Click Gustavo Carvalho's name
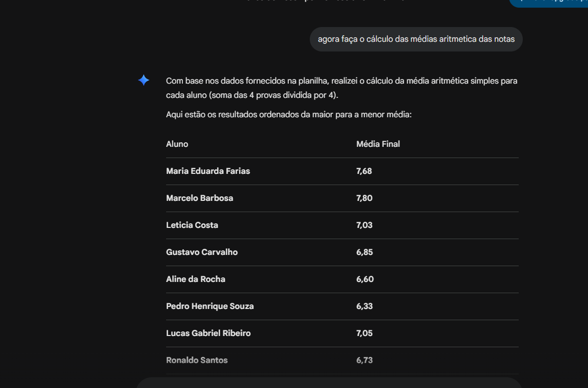The height and width of the screenshot is (388, 588). pyautogui.click(x=202, y=252)
